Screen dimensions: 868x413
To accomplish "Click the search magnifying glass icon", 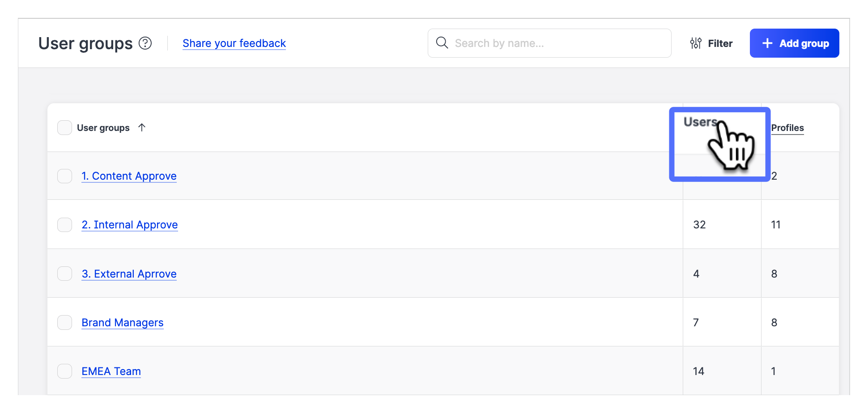I will pos(442,42).
